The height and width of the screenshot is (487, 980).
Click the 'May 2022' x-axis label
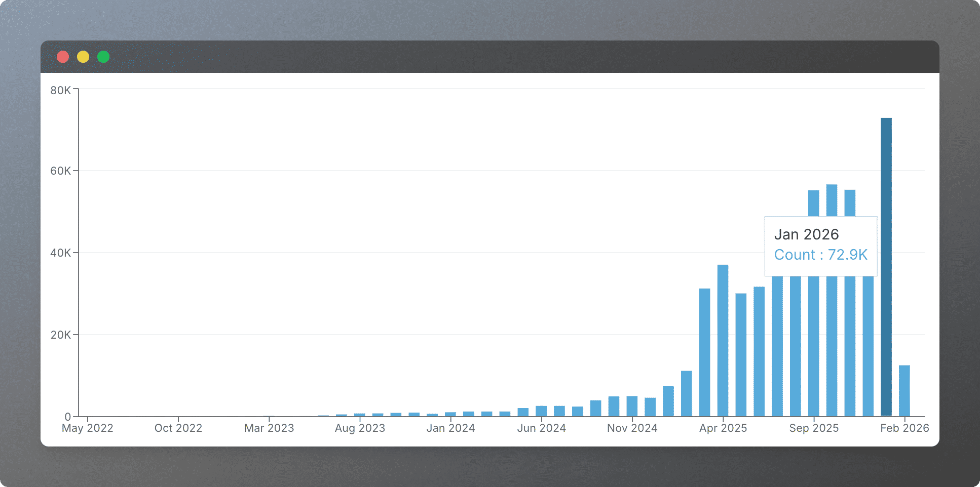pos(88,428)
